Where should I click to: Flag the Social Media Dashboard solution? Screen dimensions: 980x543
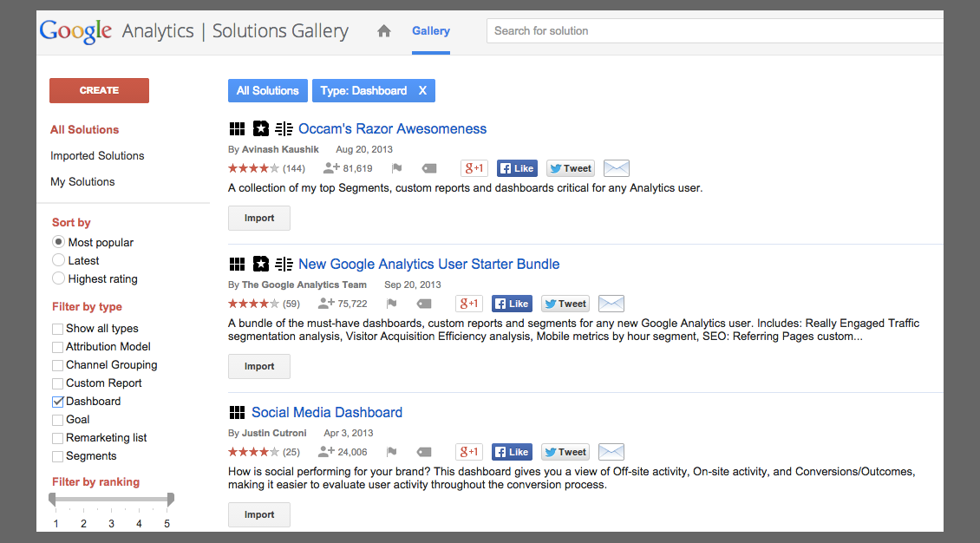pos(391,452)
